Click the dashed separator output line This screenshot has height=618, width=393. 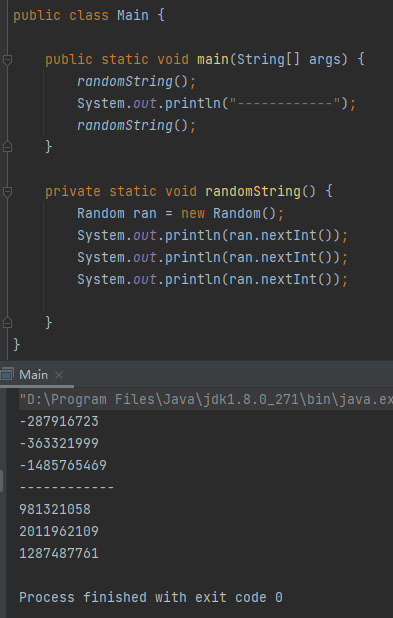coord(67,488)
